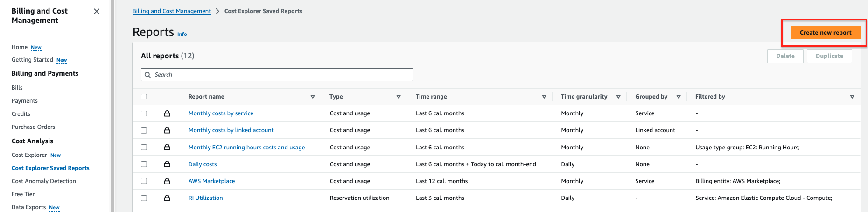Screen dimensions: 868x212
Task: Focus the reports search field
Action: pos(280,75)
